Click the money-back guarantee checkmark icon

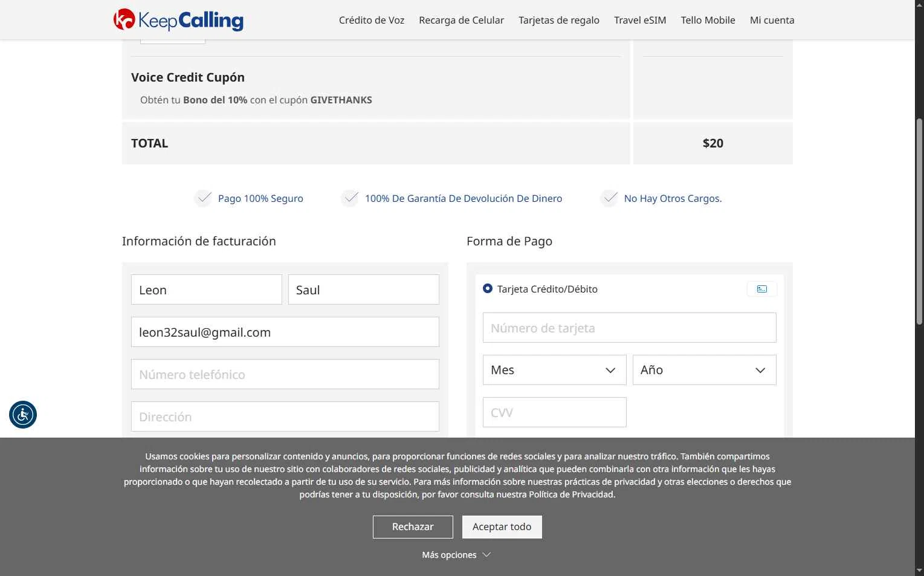point(350,198)
